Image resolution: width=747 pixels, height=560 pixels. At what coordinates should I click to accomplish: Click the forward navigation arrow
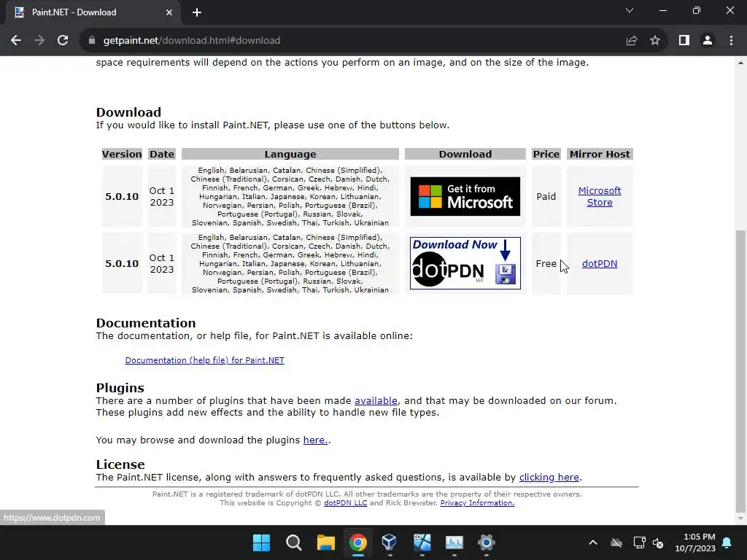click(39, 41)
